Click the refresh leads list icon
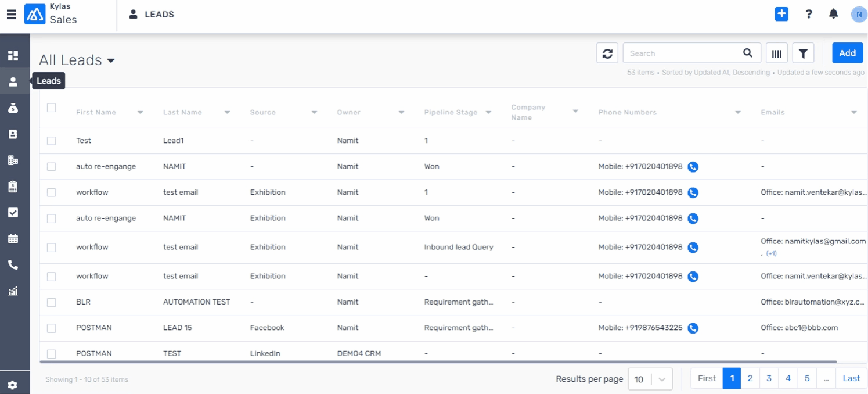Screen dimensions: 868x394 (x=607, y=53)
